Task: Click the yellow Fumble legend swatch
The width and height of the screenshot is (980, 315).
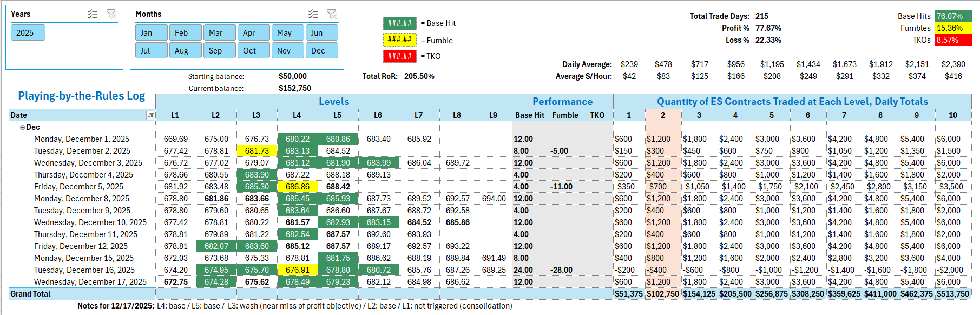Action: pos(399,40)
